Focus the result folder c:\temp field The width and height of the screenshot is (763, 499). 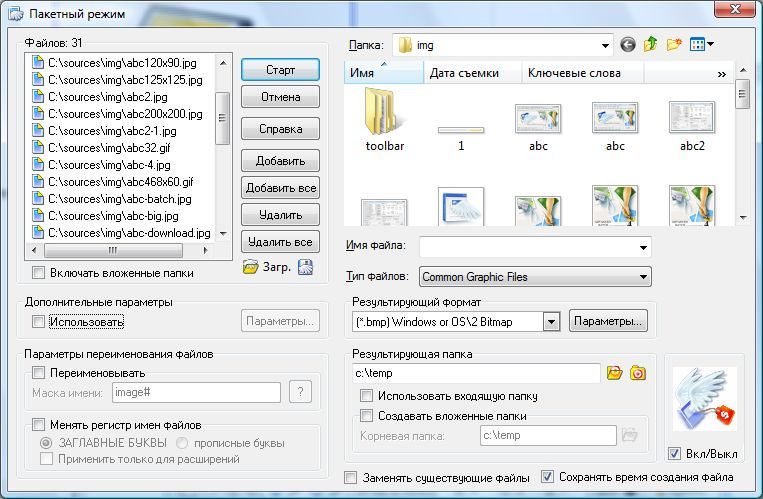pyautogui.click(x=476, y=373)
